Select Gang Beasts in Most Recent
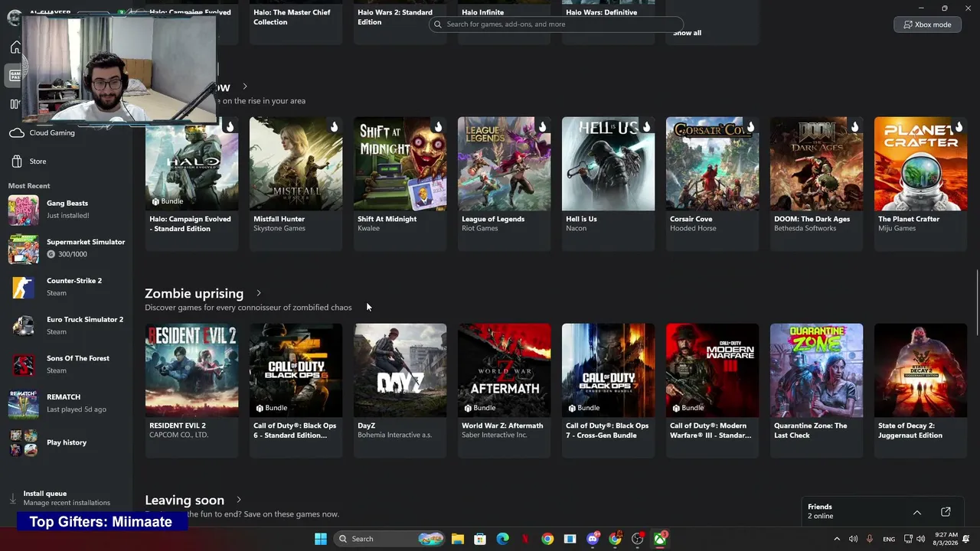The height and width of the screenshot is (551, 980). click(x=67, y=209)
